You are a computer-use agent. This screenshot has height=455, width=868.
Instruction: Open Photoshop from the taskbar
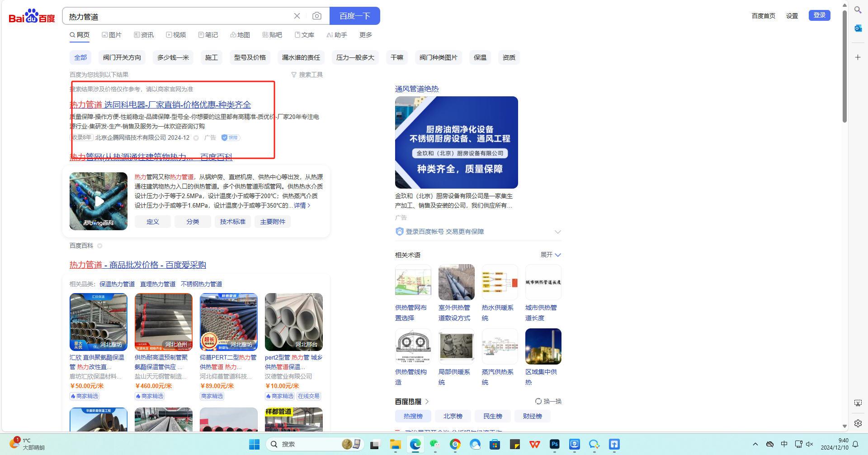point(555,445)
